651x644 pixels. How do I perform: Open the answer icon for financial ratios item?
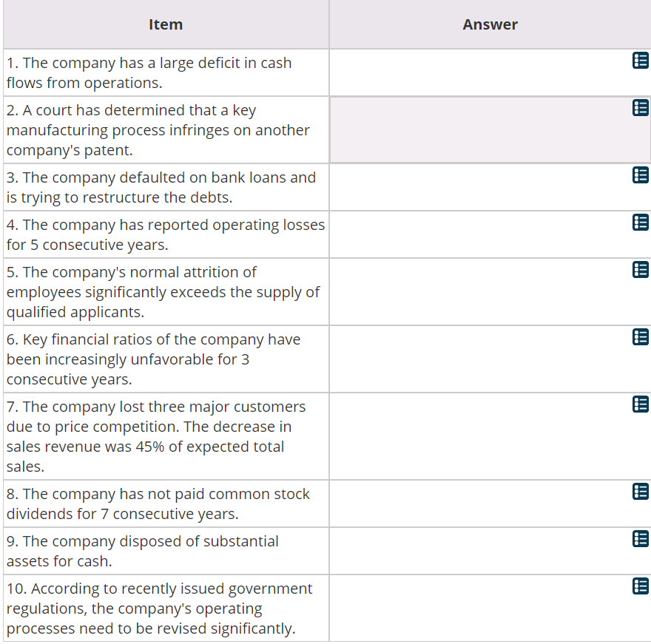[641, 337]
